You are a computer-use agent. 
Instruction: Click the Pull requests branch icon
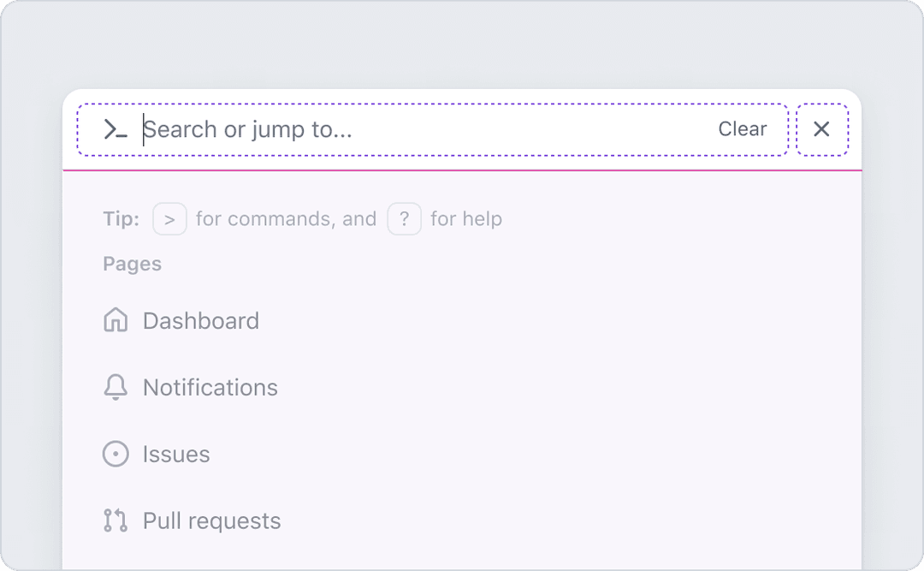pyautogui.click(x=115, y=520)
